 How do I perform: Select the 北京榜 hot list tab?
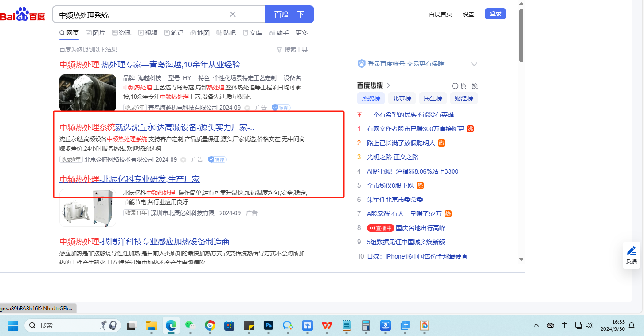click(x=402, y=98)
